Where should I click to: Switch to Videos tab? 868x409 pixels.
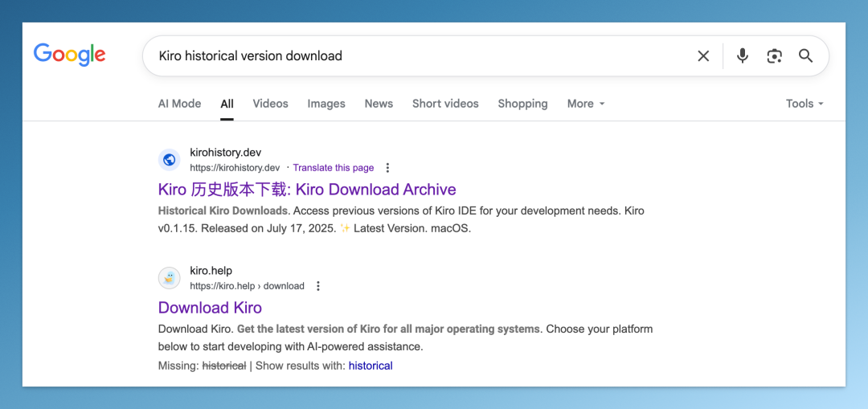[271, 104]
